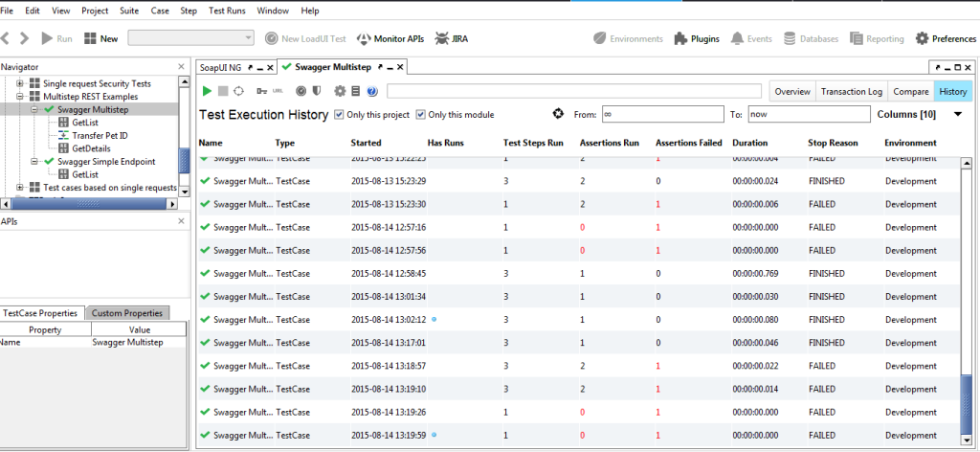Screen dimensions: 980x452
Task: Select row started 2015-08-14 13:02:12
Action: (579, 320)
